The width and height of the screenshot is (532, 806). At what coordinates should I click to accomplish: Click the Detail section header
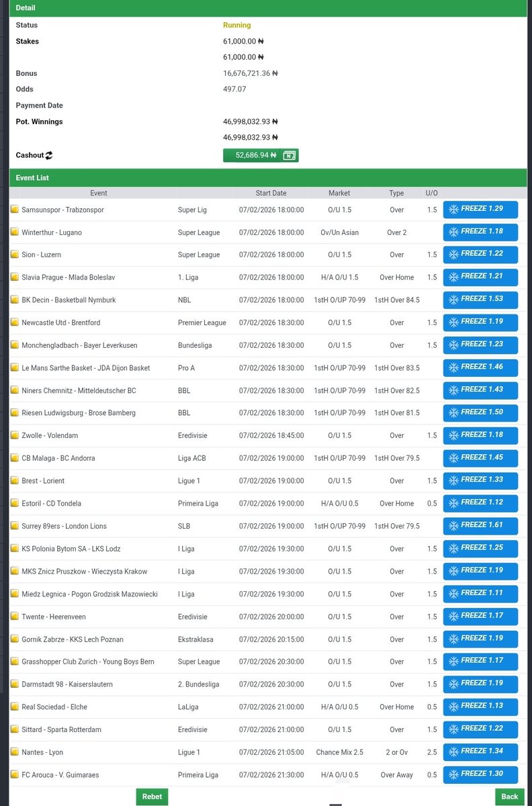coord(268,8)
